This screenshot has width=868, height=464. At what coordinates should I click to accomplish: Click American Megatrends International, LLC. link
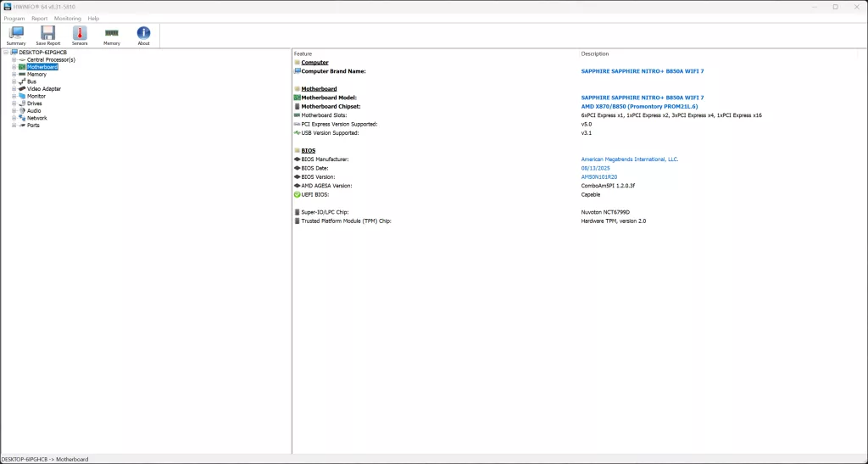630,159
